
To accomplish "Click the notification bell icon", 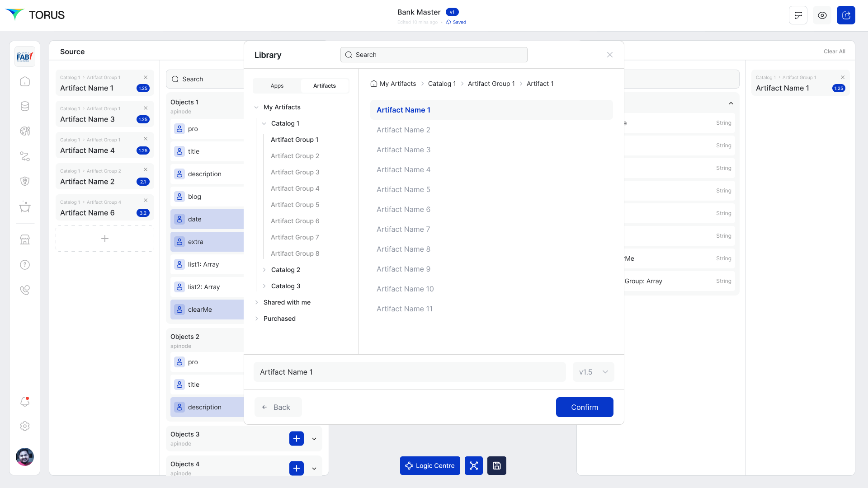I will pyautogui.click(x=25, y=401).
